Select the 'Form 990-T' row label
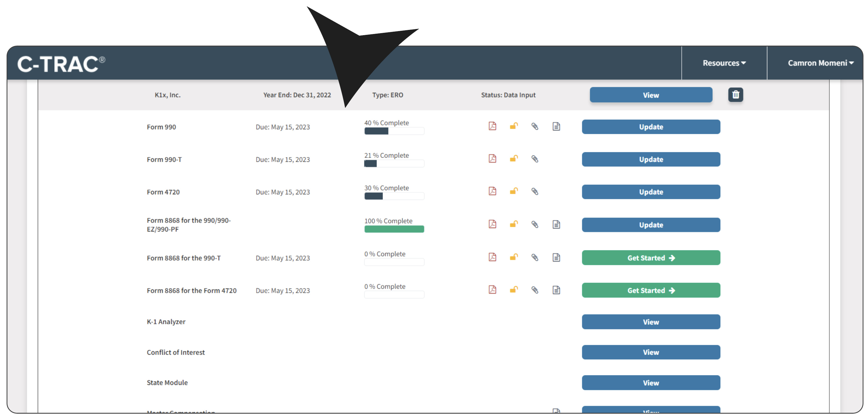The image size is (868, 416). tap(164, 159)
